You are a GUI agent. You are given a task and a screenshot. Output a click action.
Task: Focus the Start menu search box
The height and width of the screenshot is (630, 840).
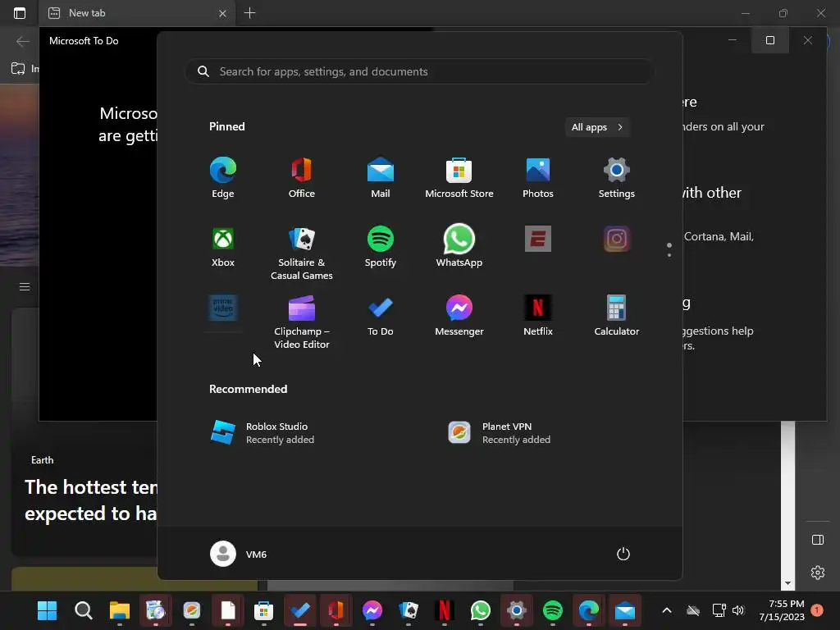point(419,71)
